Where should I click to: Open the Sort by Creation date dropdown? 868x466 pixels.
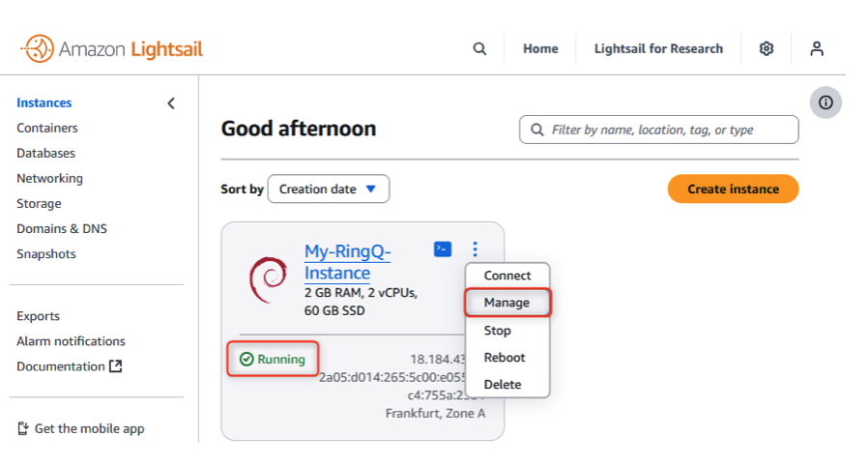329,189
